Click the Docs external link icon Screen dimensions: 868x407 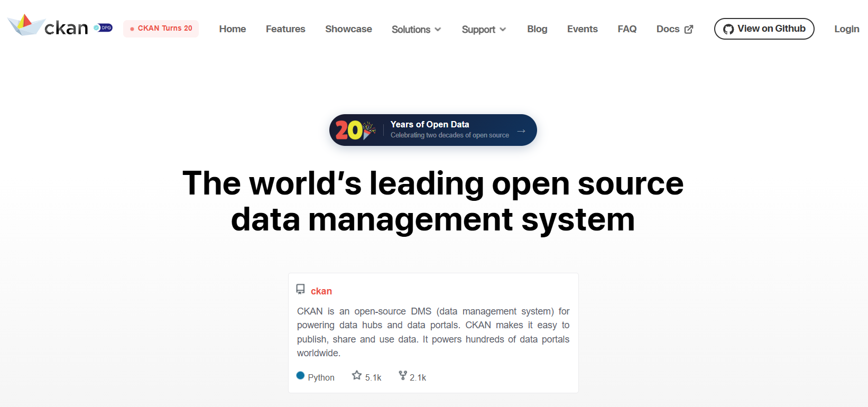(x=689, y=29)
